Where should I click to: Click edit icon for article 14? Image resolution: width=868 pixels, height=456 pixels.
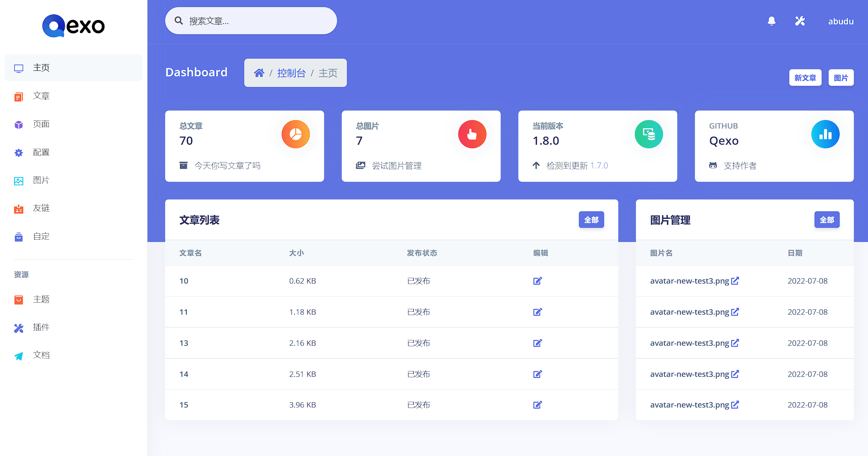[x=538, y=374]
